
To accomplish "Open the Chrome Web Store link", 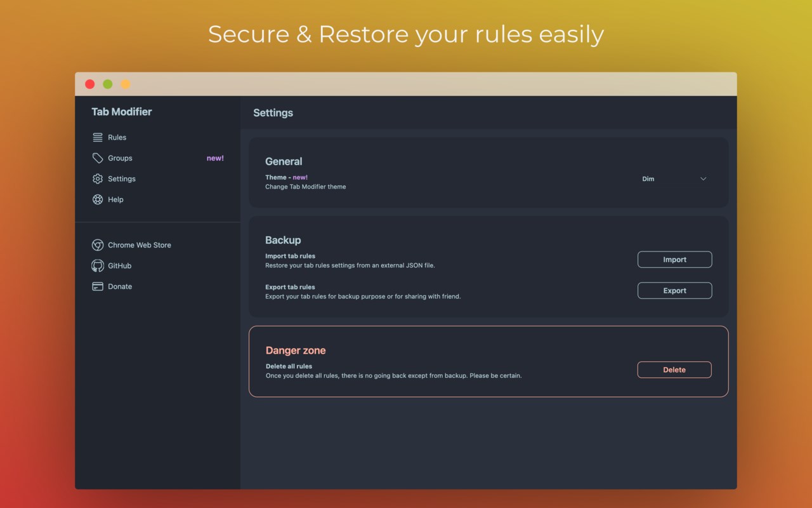I will (140, 245).
